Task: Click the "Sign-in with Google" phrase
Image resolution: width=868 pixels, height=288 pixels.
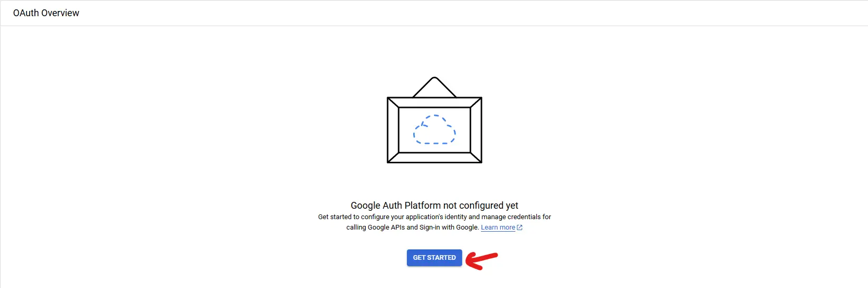Action: point(449,227)
